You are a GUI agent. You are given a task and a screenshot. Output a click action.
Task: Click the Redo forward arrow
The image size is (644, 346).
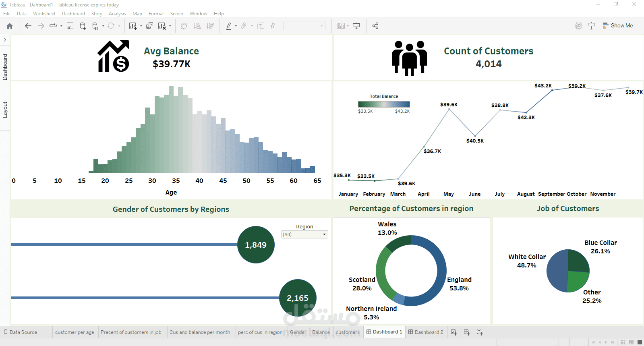41,26
